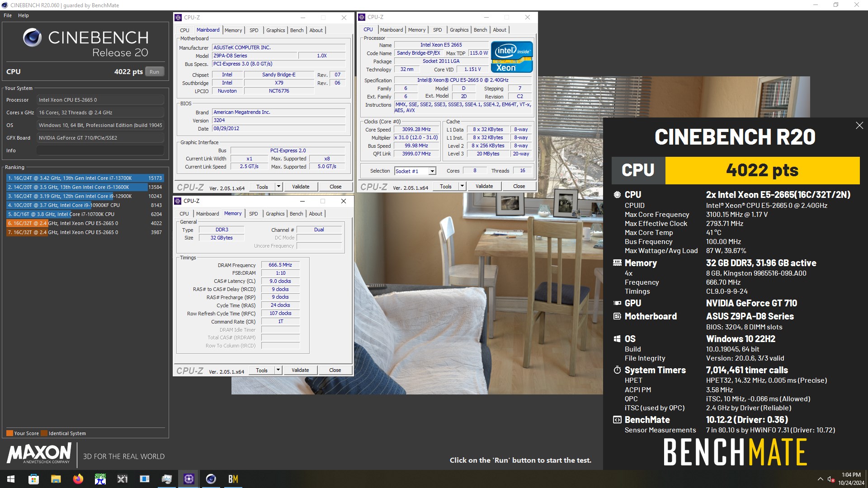The image size is (868, 488).
Task: Open Super PI from the taskbar
Action: pos(100,479)
